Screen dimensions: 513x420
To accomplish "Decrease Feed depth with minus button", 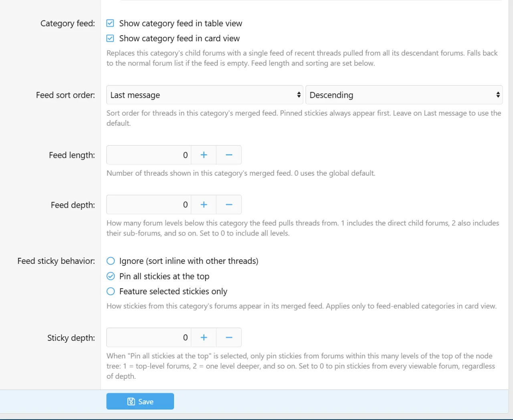I will (229, 205).
